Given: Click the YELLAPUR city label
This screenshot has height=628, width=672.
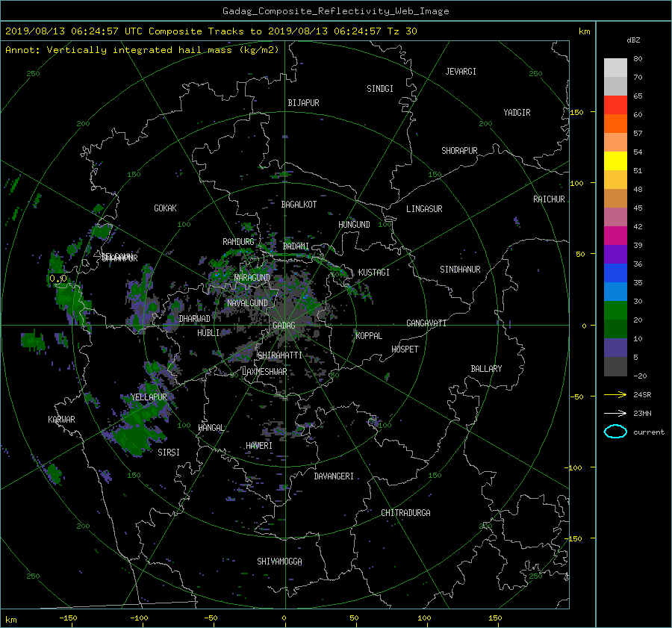Looking at the screenshot, I should point(149,397).
